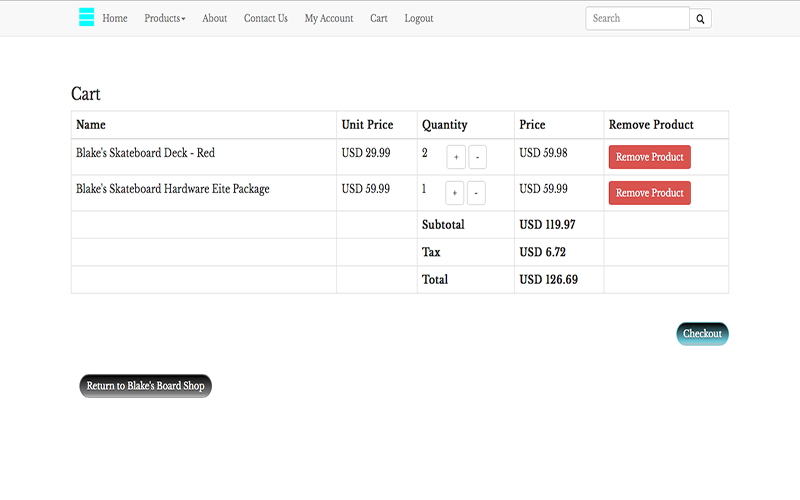Click Blake's Skateboard Deck - Red name
Viewport: 800px width, 500px height.
[145, 153]
